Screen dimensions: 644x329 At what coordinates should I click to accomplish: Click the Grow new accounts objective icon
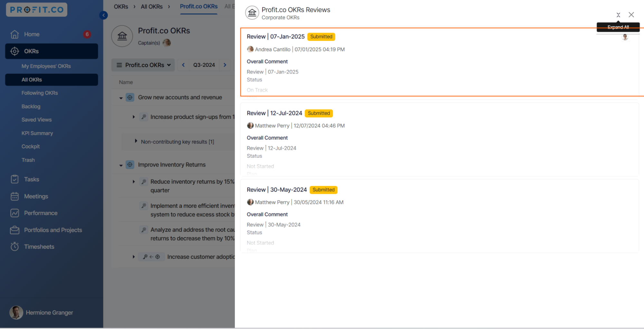click(130, 97)
